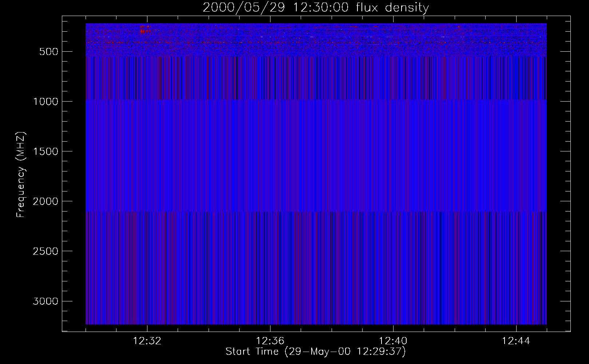Click the 12:36 time tick label

(270, 341)
